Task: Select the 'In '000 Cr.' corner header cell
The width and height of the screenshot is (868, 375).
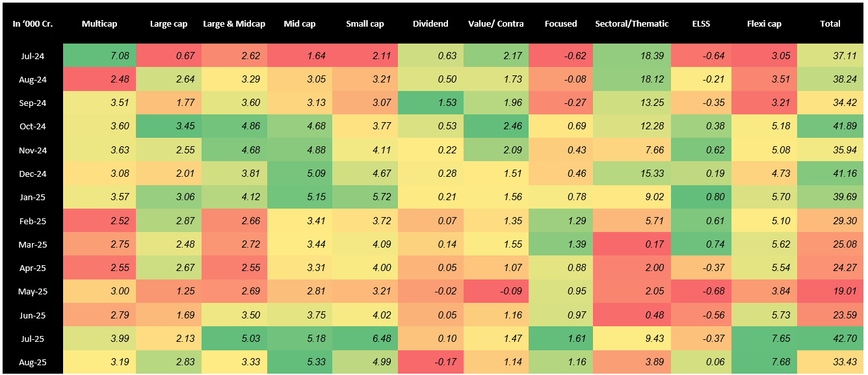Action: point(32,24)
